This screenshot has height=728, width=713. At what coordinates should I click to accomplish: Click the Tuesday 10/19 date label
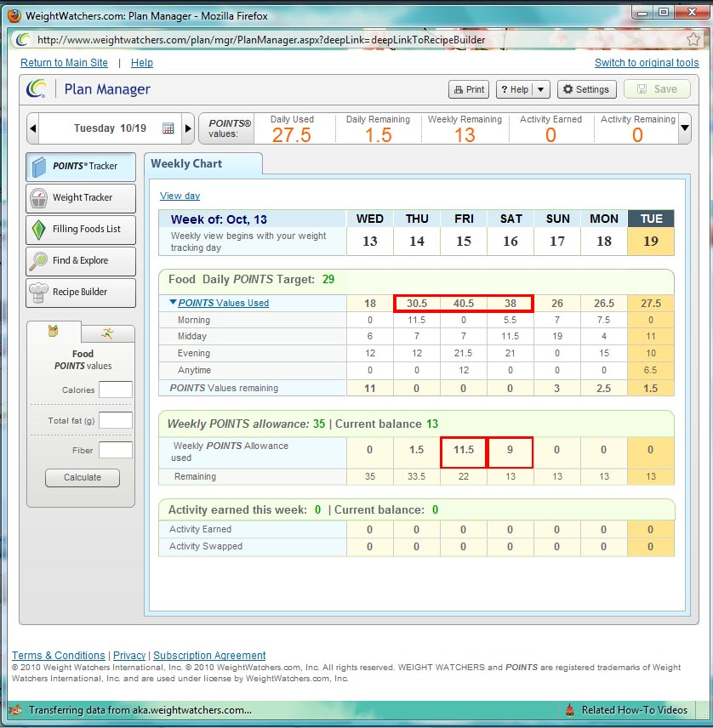tap(110, 128)
